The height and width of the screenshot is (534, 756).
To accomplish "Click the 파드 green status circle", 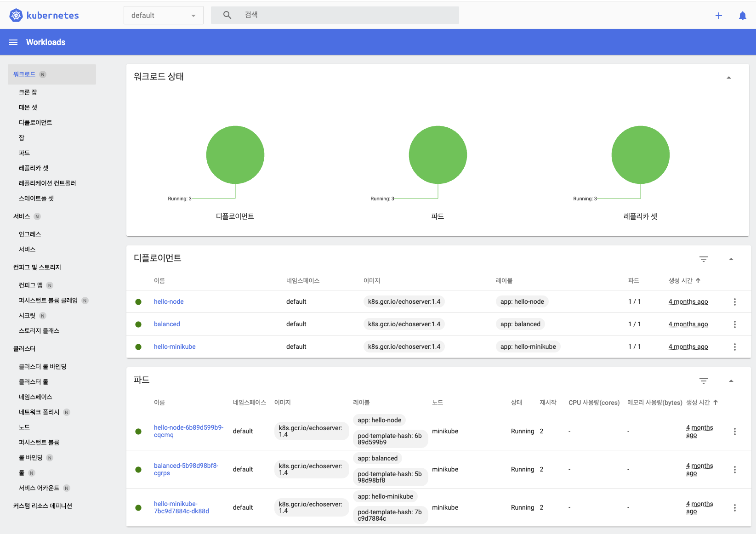I will [438, 155].
